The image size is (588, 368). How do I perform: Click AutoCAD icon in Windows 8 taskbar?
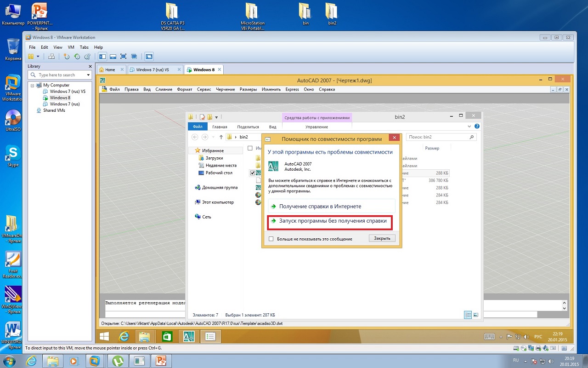[x=189, y=337]
